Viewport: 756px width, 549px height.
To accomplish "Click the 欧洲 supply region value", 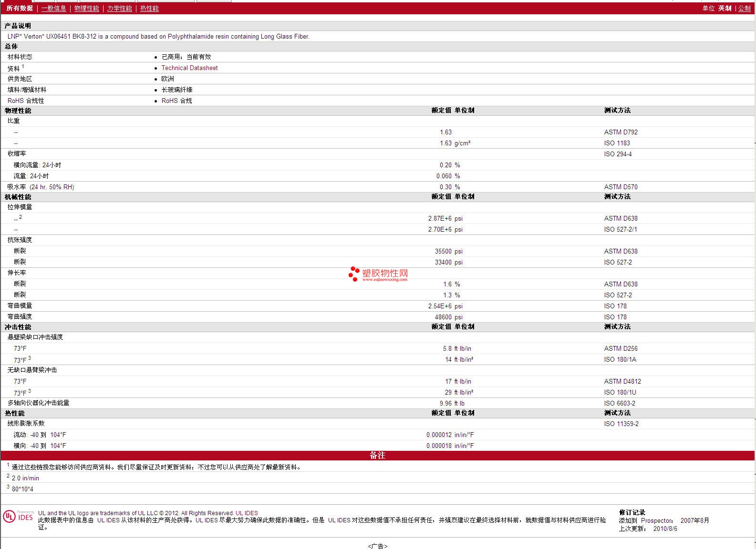I will click(x=167, y=79).
